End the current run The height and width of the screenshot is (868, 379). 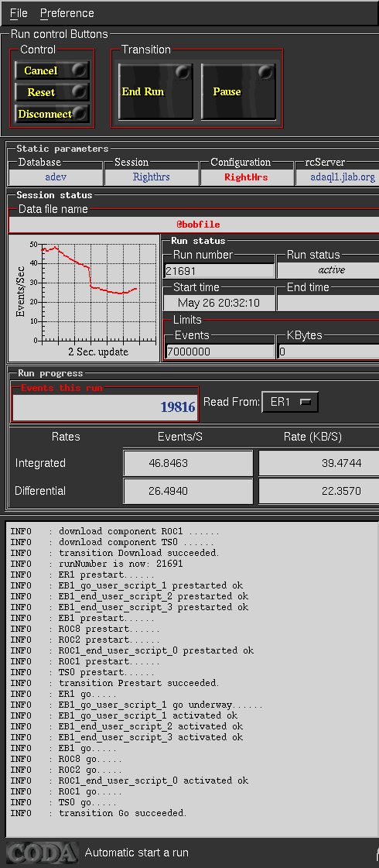pos(155,91)
